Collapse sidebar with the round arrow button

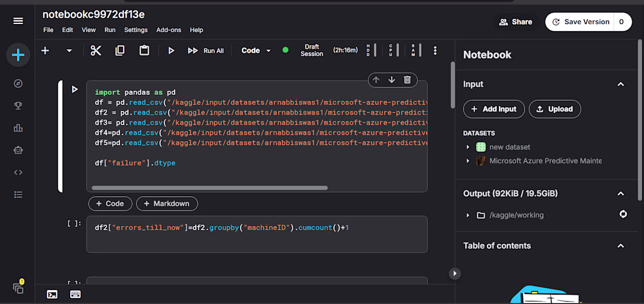[x=455, y=274]
